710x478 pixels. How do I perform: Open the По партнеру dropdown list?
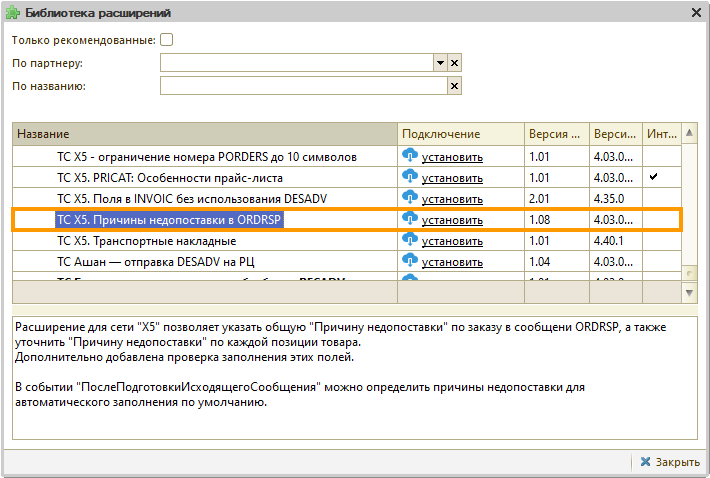click(439, 63)
